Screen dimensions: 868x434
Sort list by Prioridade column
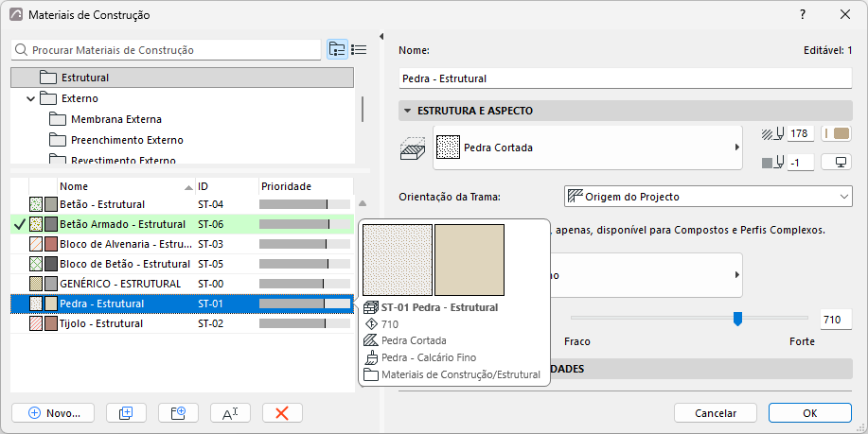pos(306,187)
